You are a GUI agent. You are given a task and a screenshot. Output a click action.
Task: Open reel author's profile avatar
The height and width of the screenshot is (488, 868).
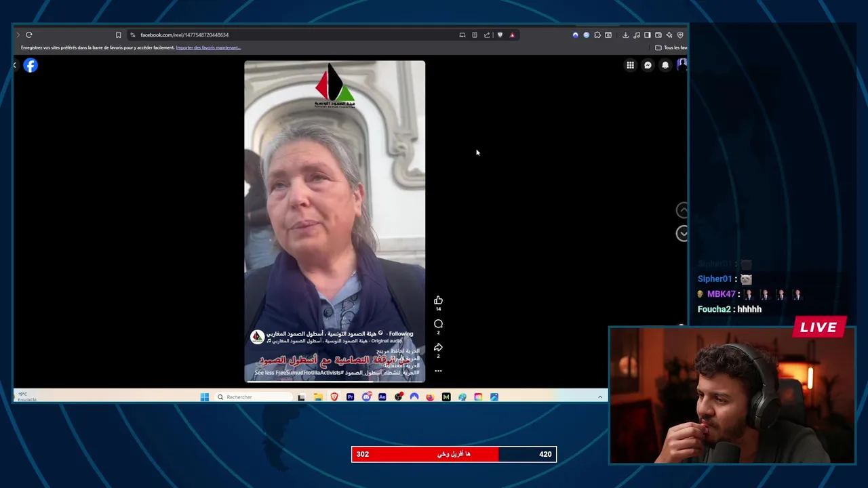[257, 337]
